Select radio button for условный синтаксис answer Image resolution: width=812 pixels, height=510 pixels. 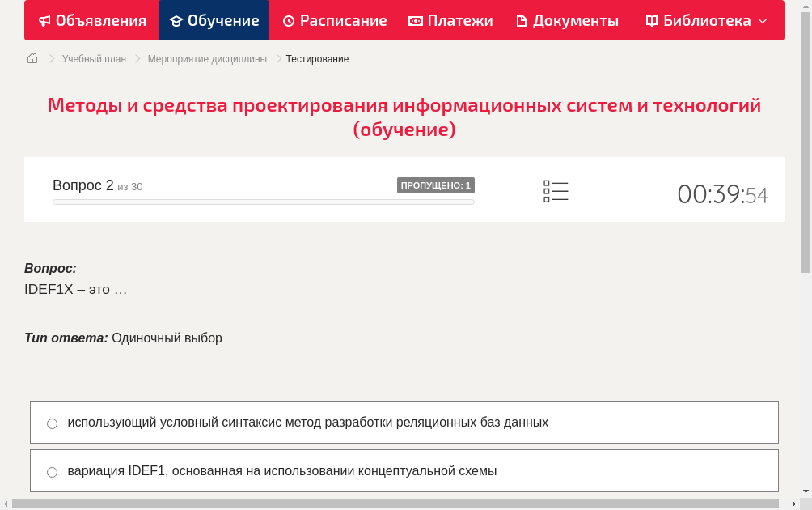(x=52, y=423)
